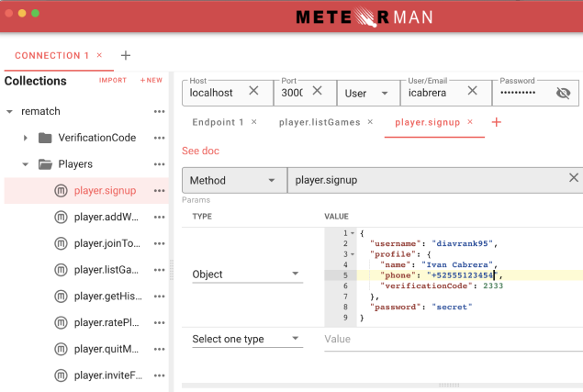
Task: Expand the VerificationCode folder
Action: click(x=26, y=138)
